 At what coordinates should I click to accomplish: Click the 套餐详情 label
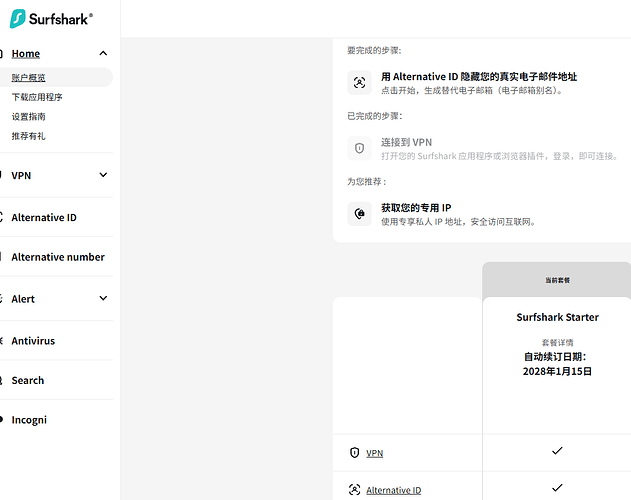tap(557, 343)
